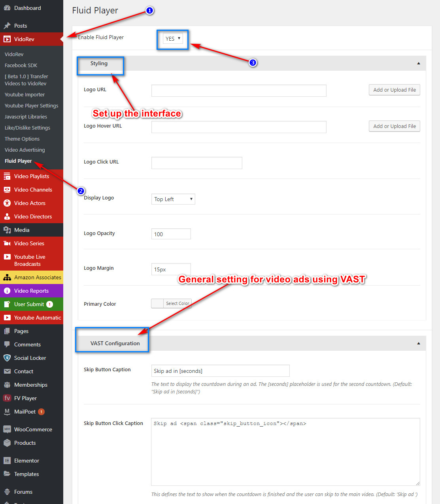Viewport: 440px width, 504px height.
Task: Click Add or Upload File for Logo Hover URL
Action: (394, 126)
